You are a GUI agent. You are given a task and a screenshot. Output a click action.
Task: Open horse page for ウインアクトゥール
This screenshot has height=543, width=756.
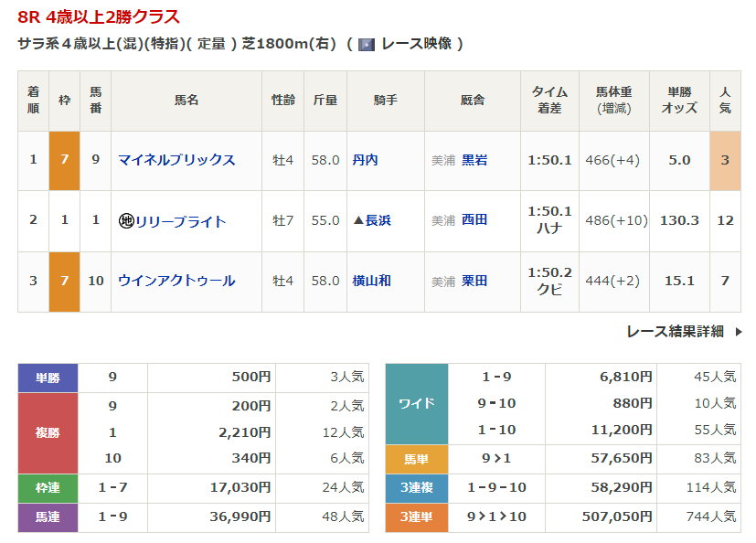click(x=176, y=281)
